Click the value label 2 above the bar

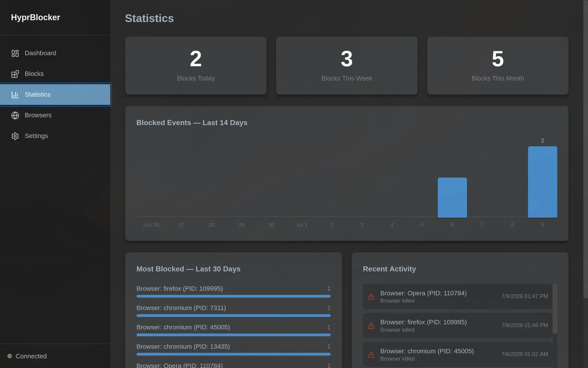click(x=542, y=141)
